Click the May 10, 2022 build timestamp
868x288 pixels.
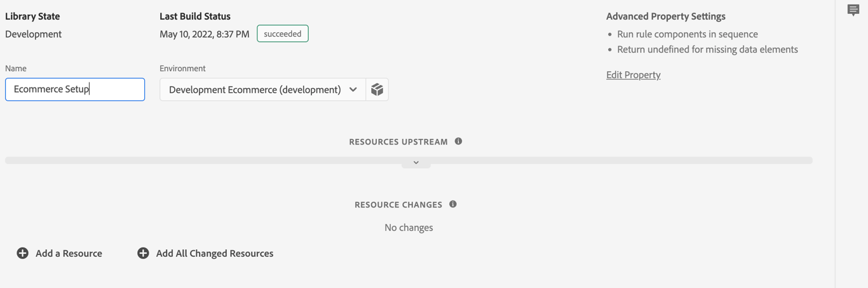click(204, 34)
